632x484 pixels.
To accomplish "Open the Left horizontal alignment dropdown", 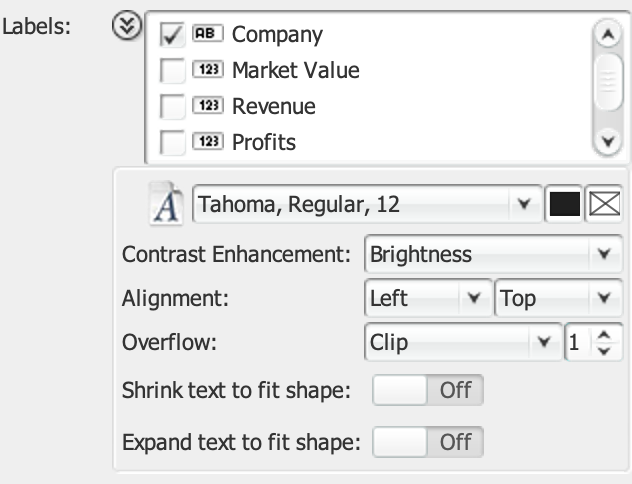I will [x=426, y=298].
